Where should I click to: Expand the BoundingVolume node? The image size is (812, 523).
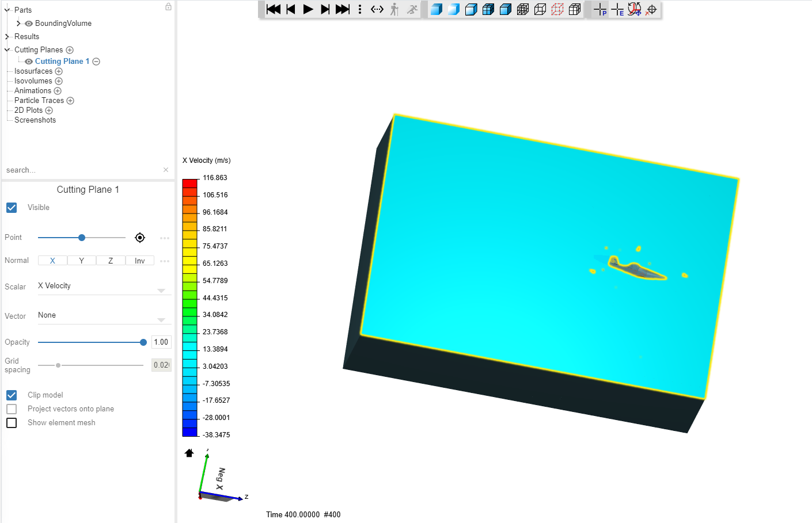(x=18, y=24)
